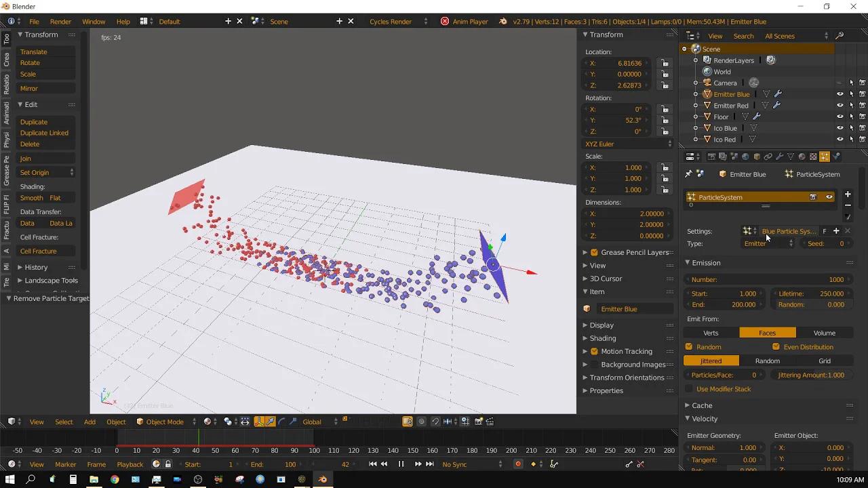Enable automatic keyframe recording in the timeline
The image size is (868, 488).
click(518, 464)
